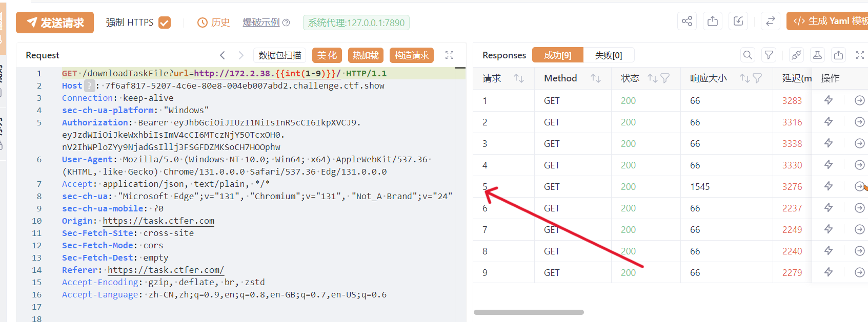Expand the Request panel to fullscreen
The height and width of the screenshot is (322, 868).
pyautogui.click(x=450, y=55)
